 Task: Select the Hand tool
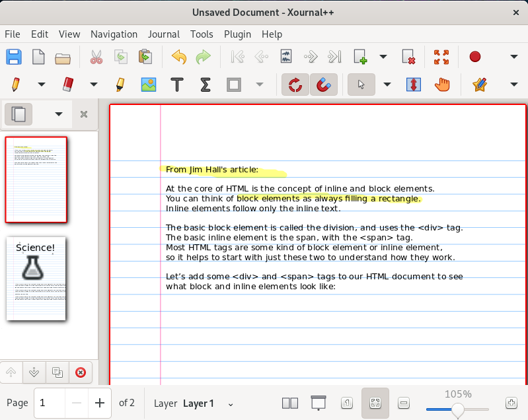click(x=442, y=85)
